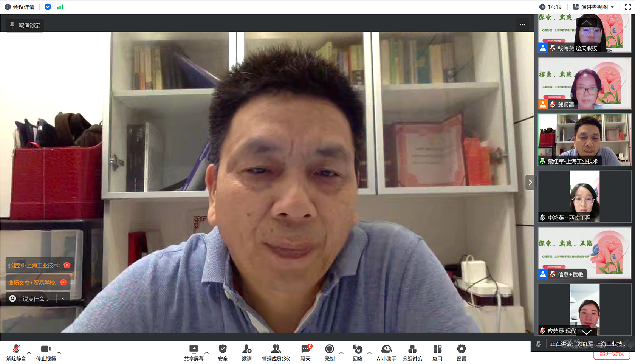
Task: Stop video (停止视频)
Action: [x=46, y=353]
